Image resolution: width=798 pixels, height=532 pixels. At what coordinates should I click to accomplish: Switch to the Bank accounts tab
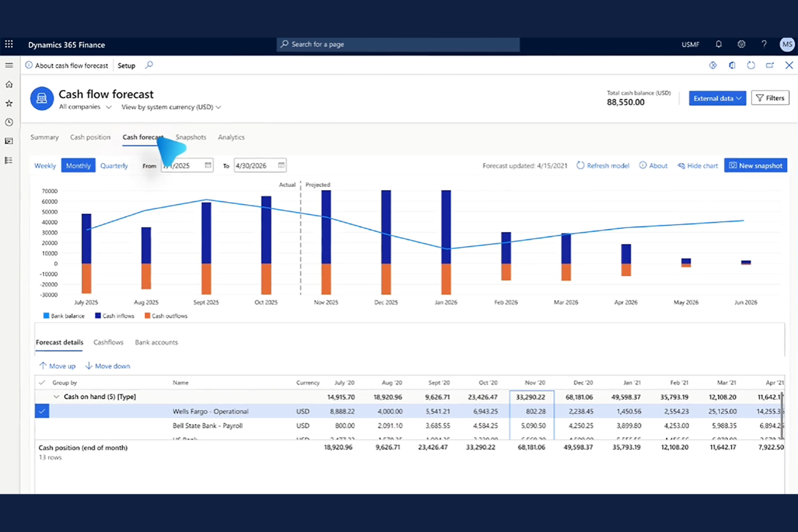tap(156, 342)
